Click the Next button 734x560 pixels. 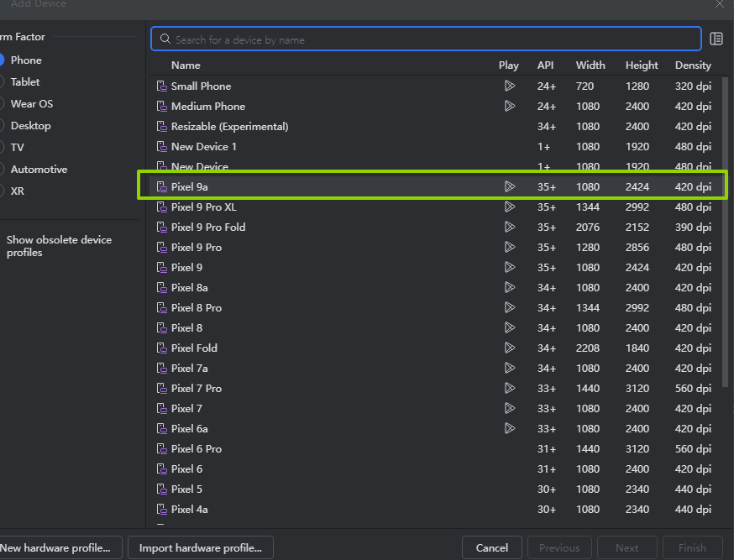(627, 548)
